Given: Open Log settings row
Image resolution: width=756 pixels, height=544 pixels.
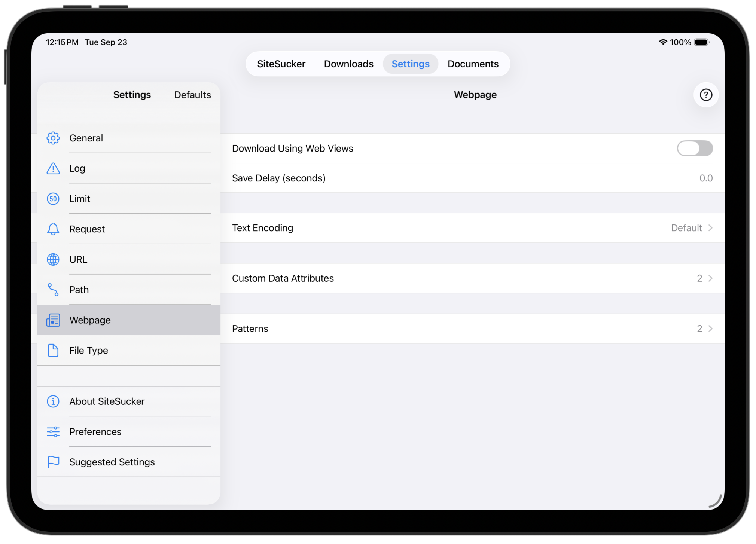Looking at the screenshot, I should click(x=129, y=168).
